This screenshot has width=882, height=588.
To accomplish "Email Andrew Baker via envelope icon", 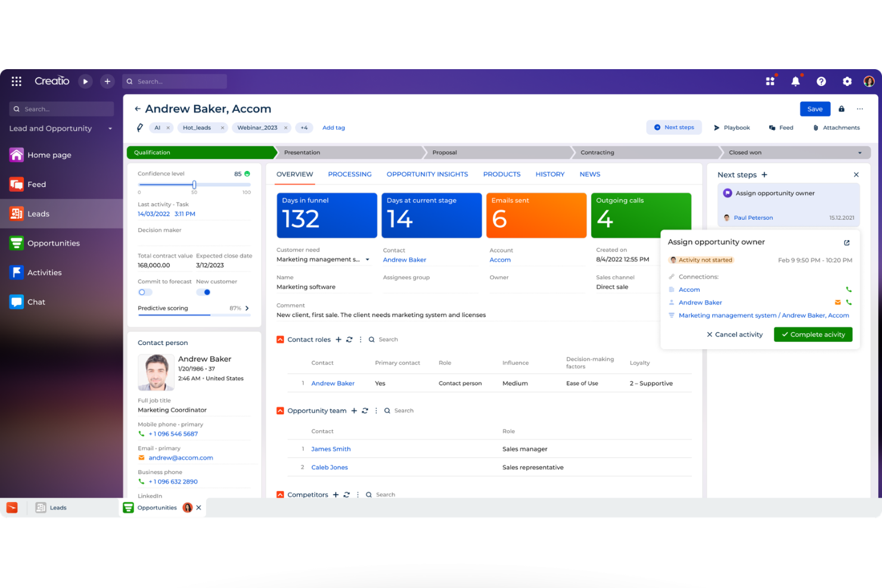I will (837, 303).
